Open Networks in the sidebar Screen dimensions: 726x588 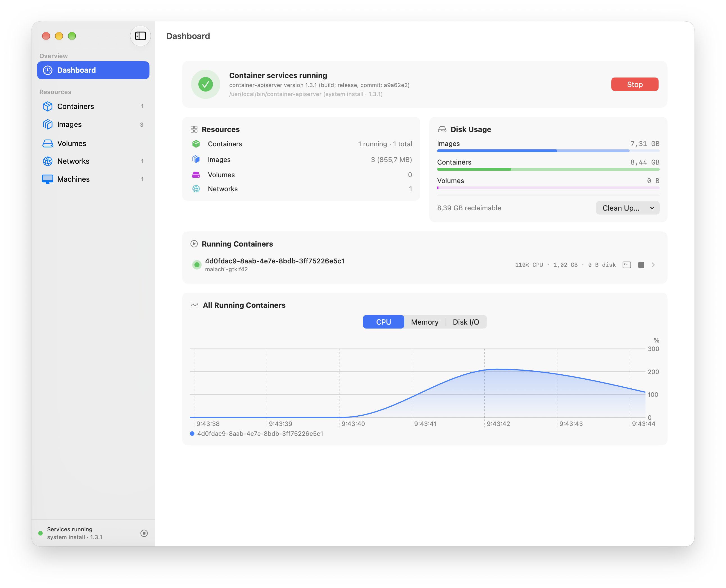click(93, 161)
